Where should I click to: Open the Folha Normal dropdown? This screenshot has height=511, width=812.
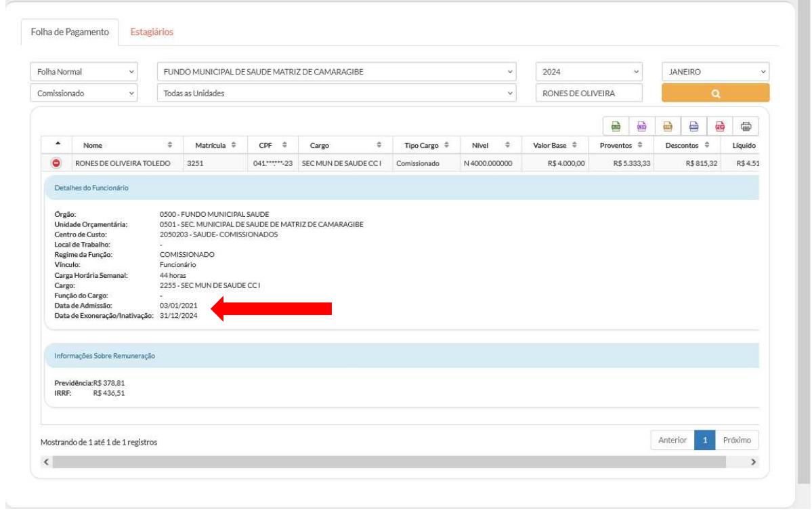click(x=84, y=72)
